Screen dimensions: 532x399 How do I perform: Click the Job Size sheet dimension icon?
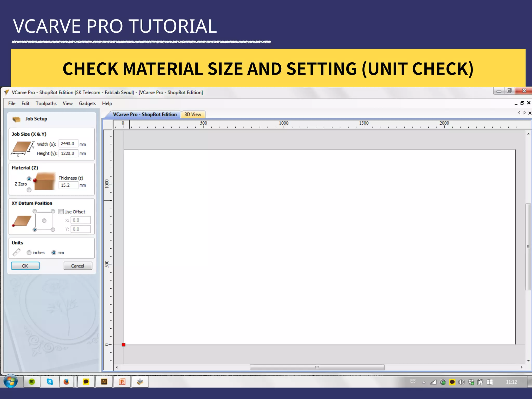click(23, 149)
